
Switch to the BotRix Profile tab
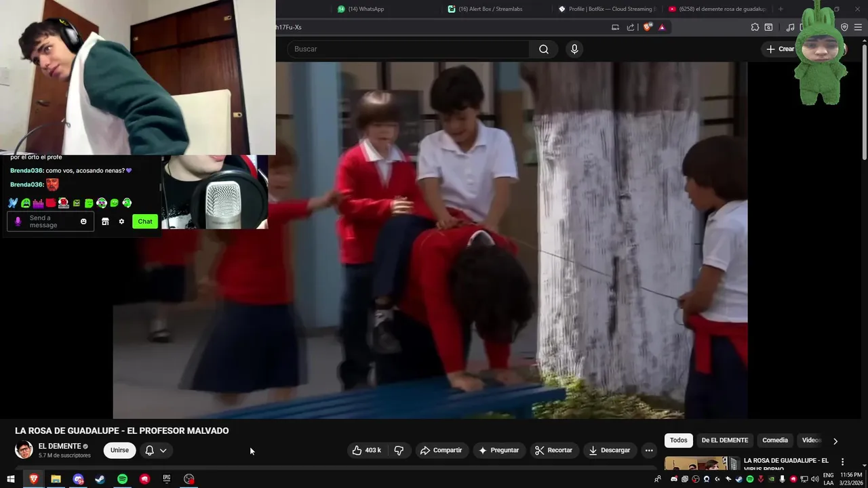point(607,9)
